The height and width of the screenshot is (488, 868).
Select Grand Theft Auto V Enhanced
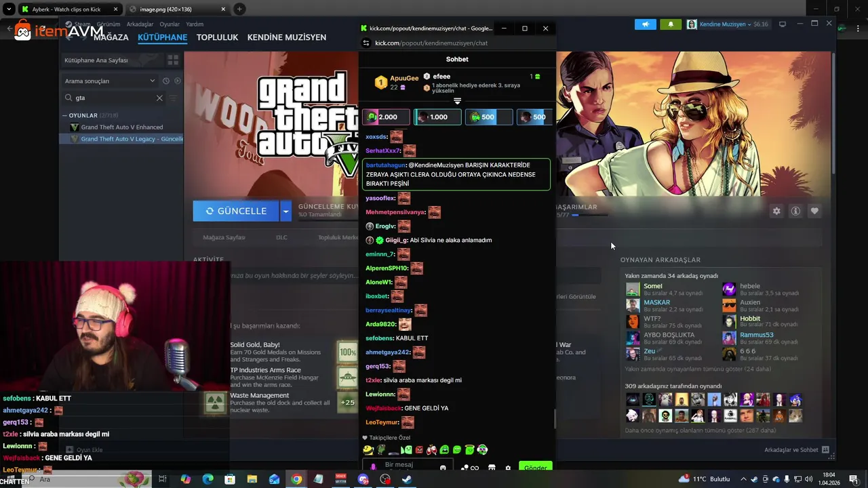121,127
